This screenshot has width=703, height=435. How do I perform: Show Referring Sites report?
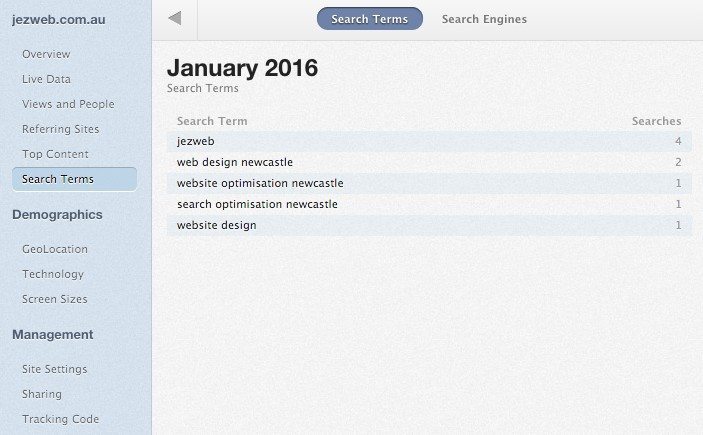(x=60, y=129)
